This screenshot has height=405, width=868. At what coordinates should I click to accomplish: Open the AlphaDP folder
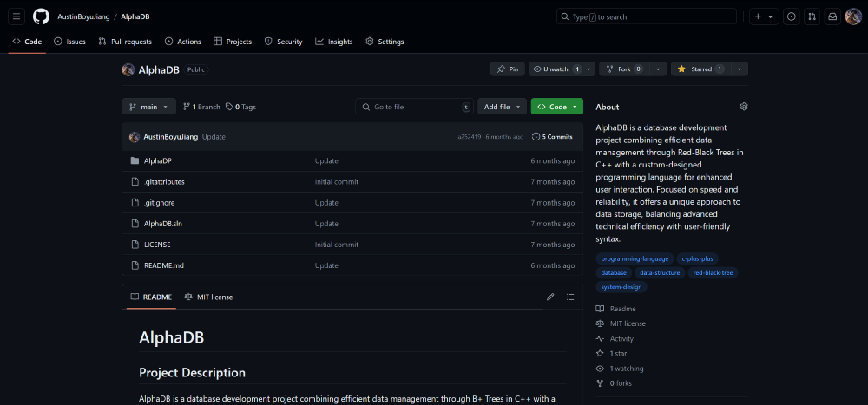(158, 160)
